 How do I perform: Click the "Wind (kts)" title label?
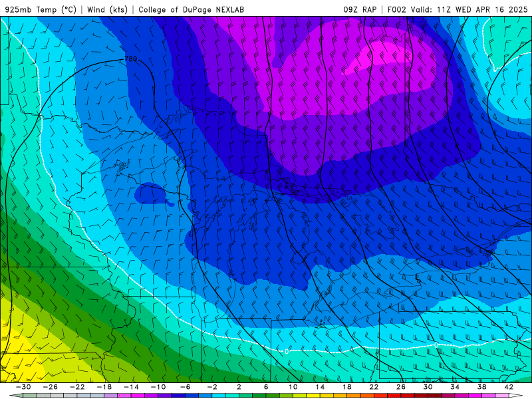(x=107, y=9)
